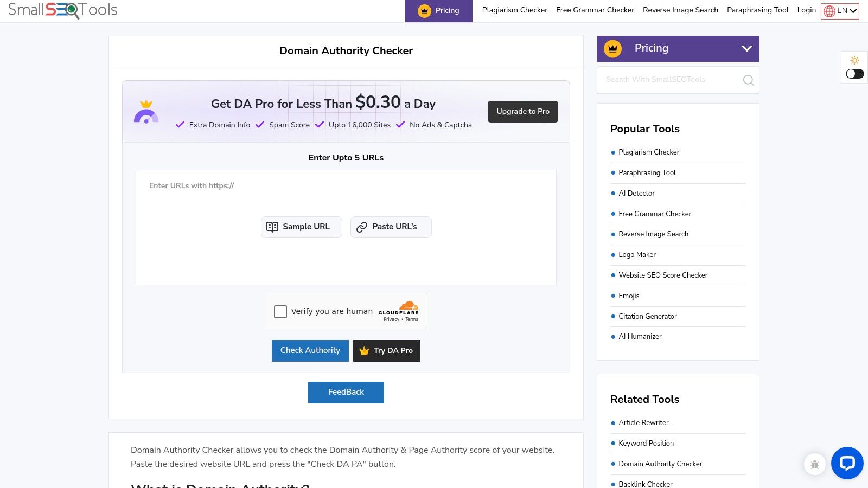The height and width of the screenshot is (488, 868).
Task: Open Plagiarism Checker from the top navigation
Action: point(514,10)
